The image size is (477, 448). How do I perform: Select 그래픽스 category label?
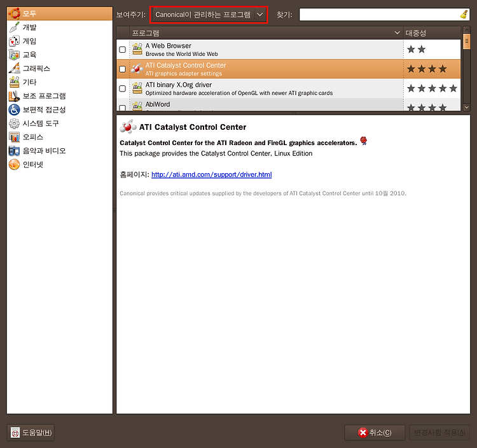tap(36, 69)
